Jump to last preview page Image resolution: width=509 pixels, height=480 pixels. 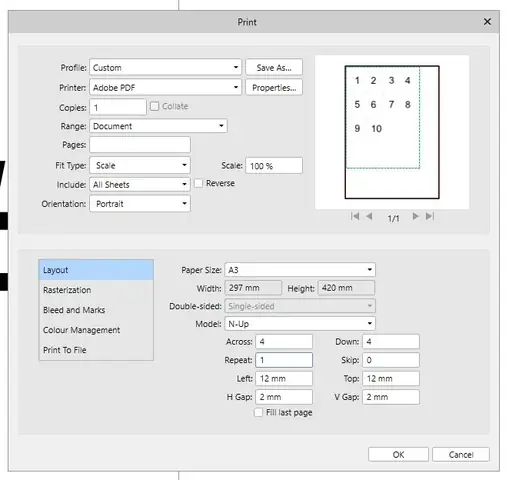[x=430, y=217]
